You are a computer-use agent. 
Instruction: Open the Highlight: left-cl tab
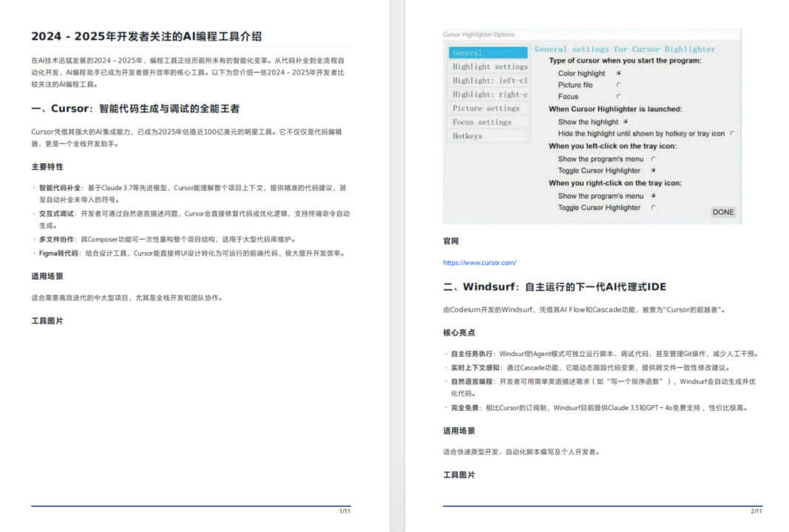point(488,81)
